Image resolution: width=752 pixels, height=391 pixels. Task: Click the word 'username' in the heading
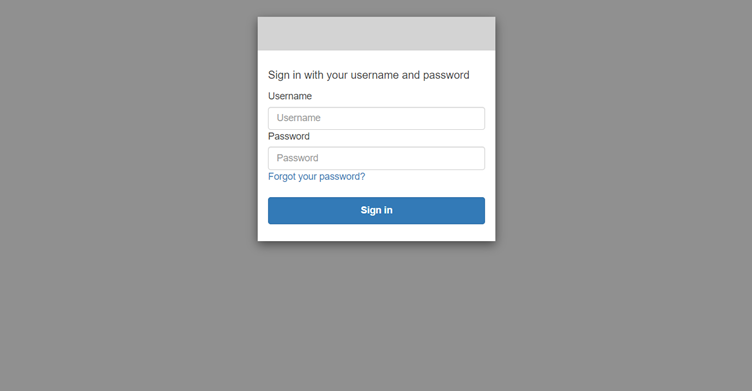click(x=375, y=75)
